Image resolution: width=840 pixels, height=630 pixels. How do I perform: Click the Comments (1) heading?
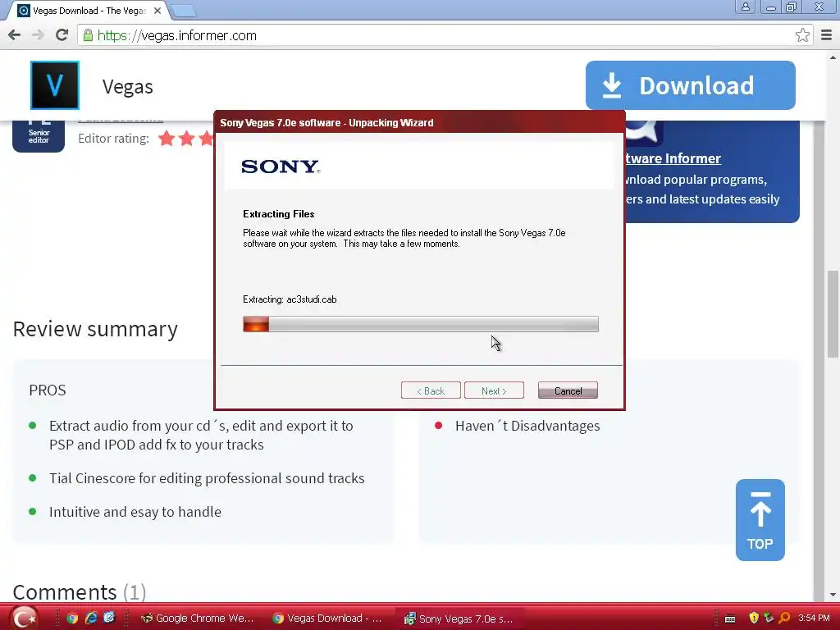point(80,592)
